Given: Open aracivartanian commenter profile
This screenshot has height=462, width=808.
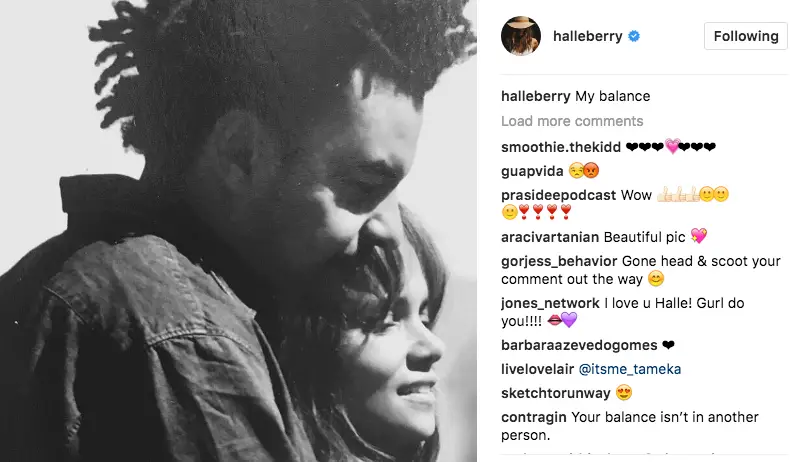Looking at the screenshot, I should pos(550,237).
